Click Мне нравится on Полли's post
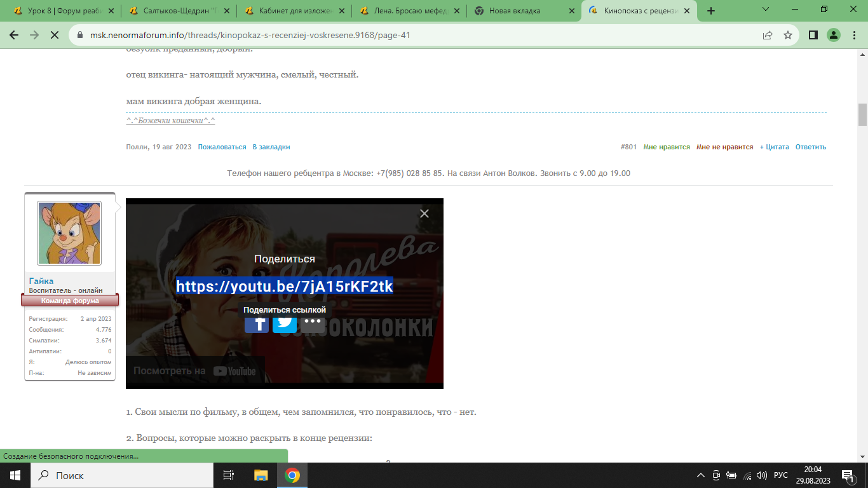 666,147
